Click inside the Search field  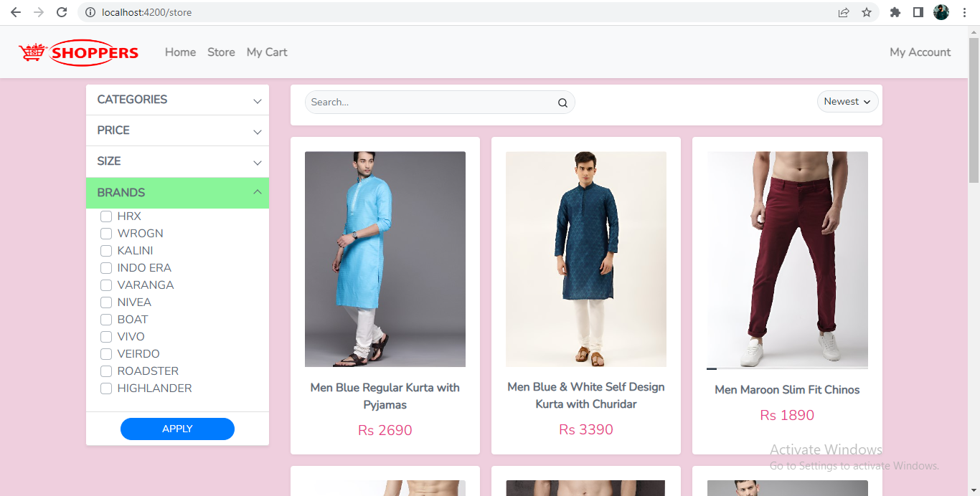click(x=402, y=102)
